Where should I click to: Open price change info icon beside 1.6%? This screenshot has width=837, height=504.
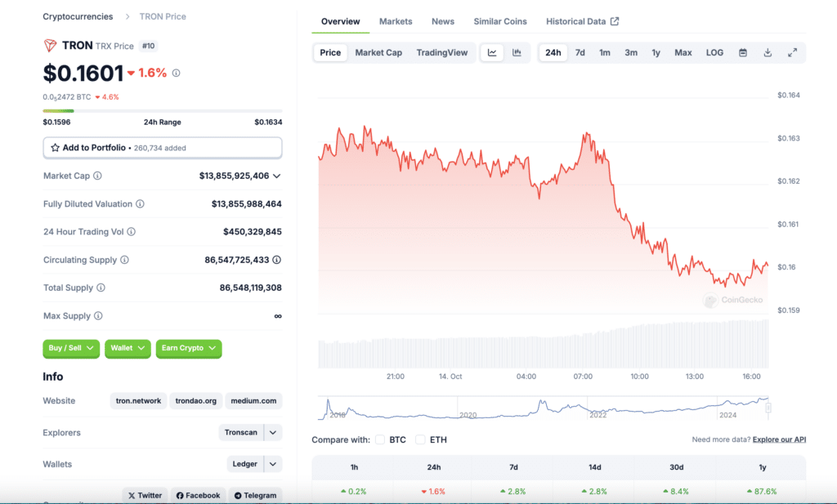177,73
